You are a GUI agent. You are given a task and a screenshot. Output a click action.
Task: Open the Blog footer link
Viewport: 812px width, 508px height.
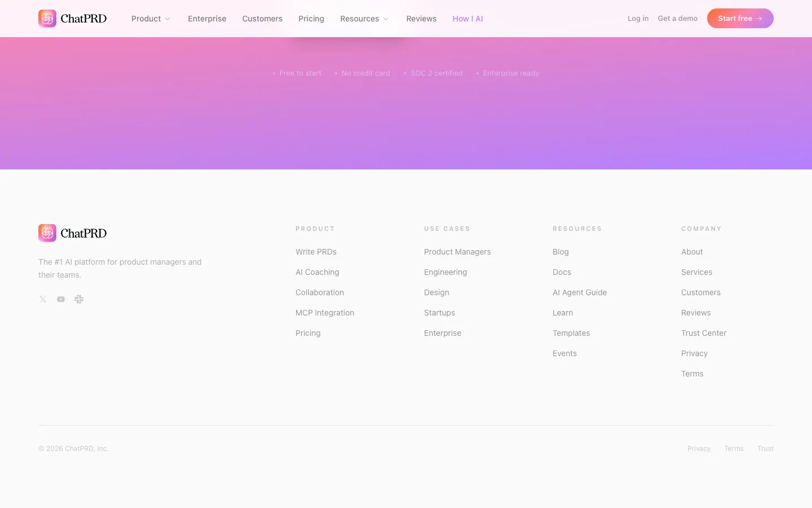click(561, 252)
